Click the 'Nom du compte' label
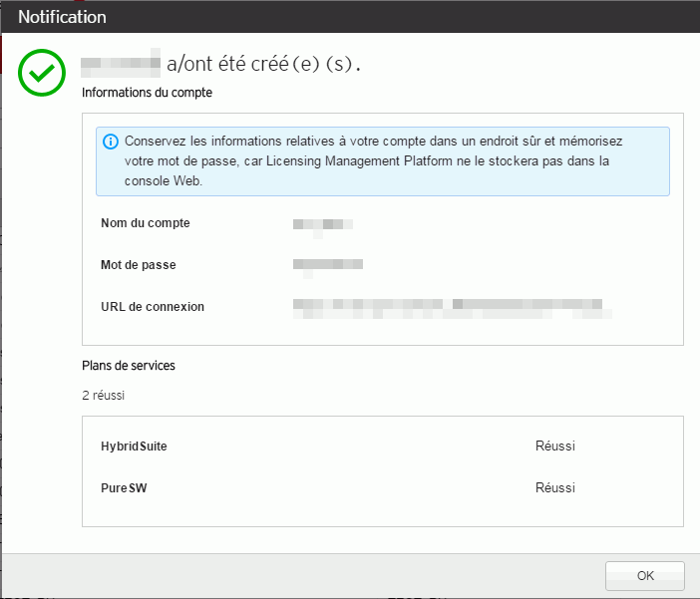Image resolution: width=700 pixels, height=599 pixels. coord(146,223)
